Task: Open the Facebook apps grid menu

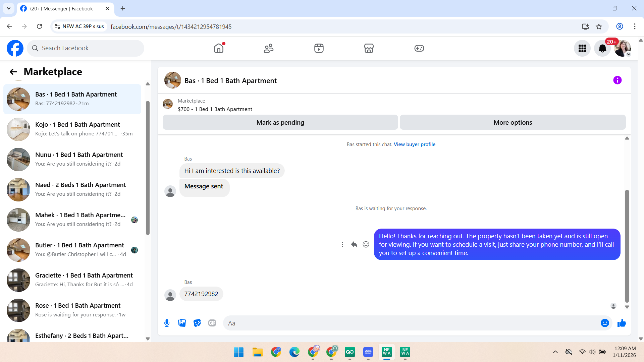Action: point(582,49)
